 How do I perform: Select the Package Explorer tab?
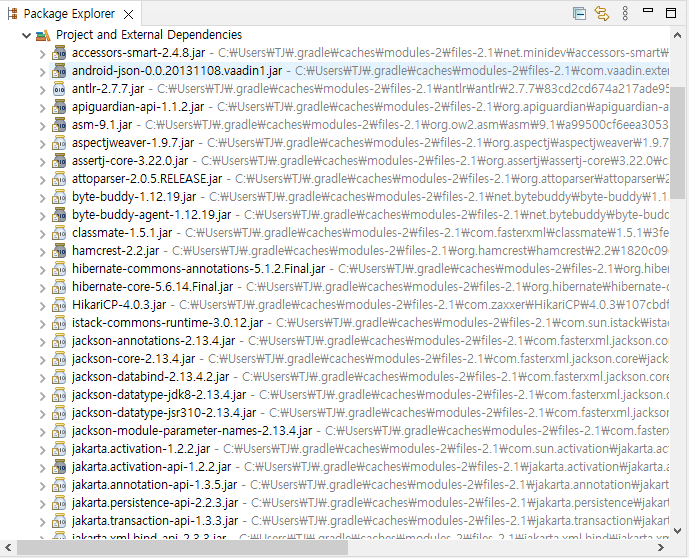click(69, 14)
